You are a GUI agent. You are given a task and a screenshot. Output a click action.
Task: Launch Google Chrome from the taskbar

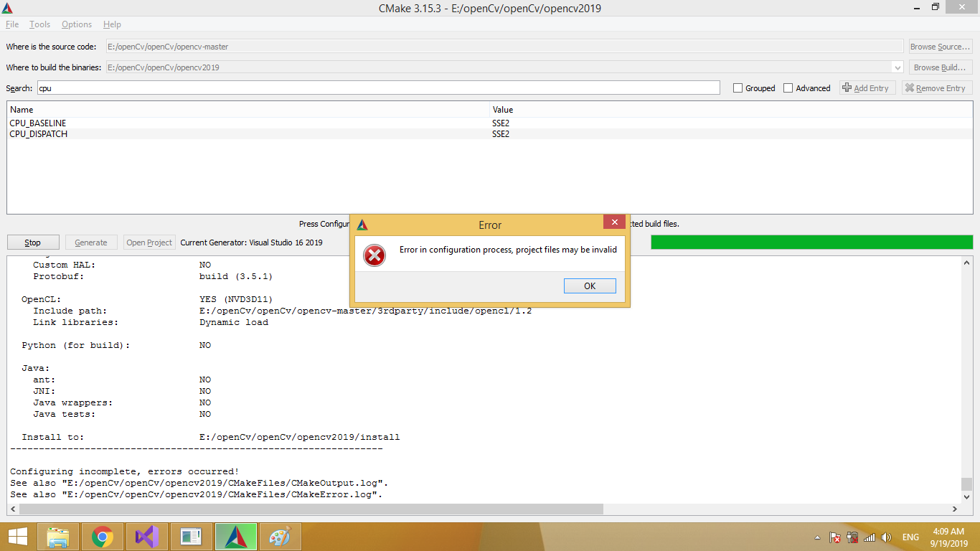103,537
